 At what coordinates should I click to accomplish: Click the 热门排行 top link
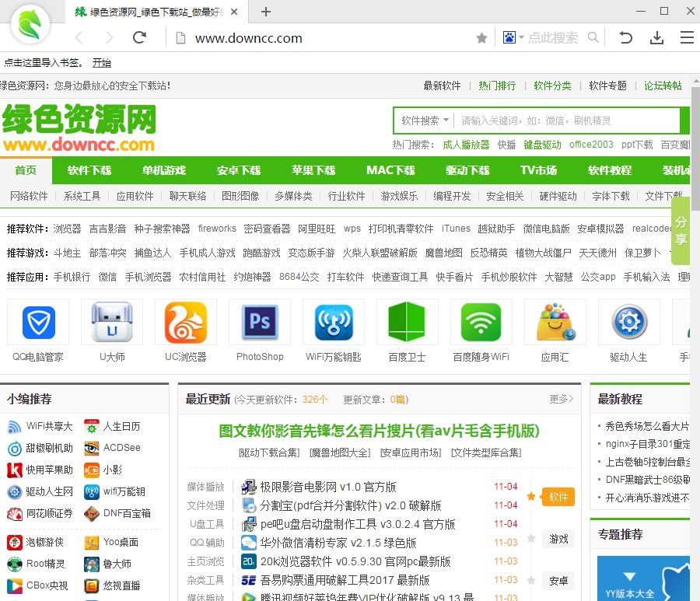tap(497, 86)
